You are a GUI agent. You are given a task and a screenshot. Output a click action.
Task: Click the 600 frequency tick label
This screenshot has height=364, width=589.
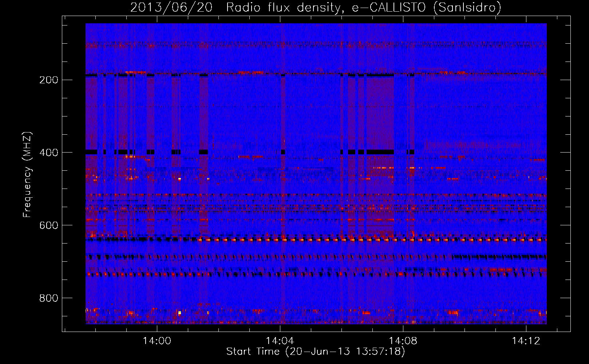[x=49, y=225]
